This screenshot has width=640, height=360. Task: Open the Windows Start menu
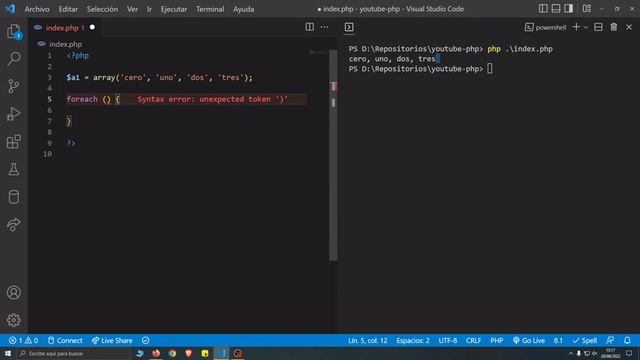[8, 353]
